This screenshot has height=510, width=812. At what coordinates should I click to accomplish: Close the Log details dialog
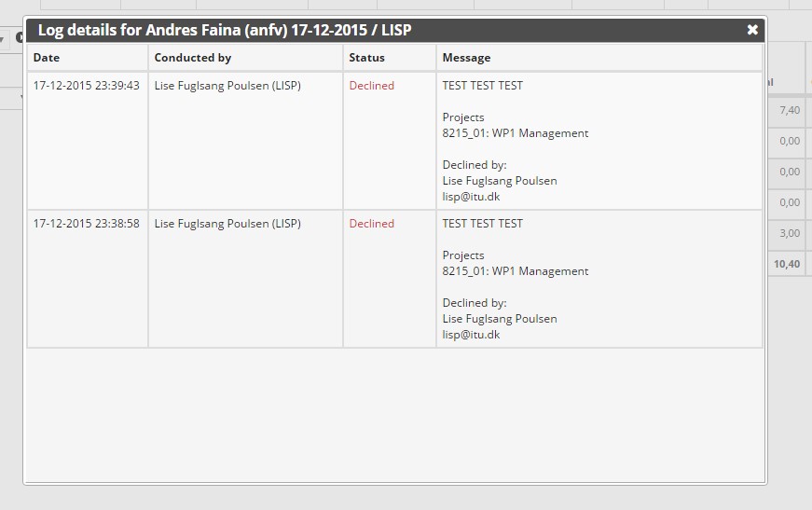(x=752, y=30)
